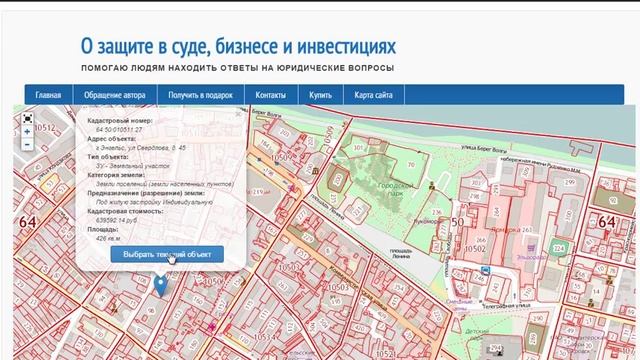The image size is (640, 360).
Task: Click the subtitle Помогаю людям находить ответы
Action: click(x=238, y=68)
